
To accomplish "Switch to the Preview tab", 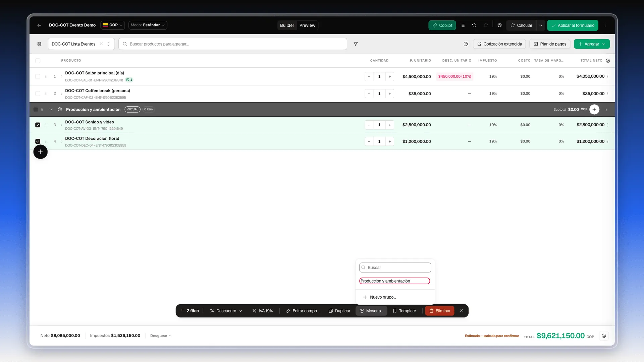I will pos(307,25).
